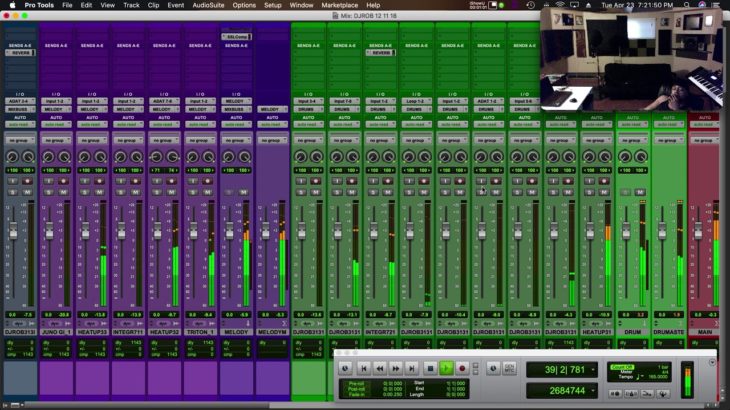Click SSLComp insert on MELODY track
Viewport: 730px width, 410px height.
[236, 37]
